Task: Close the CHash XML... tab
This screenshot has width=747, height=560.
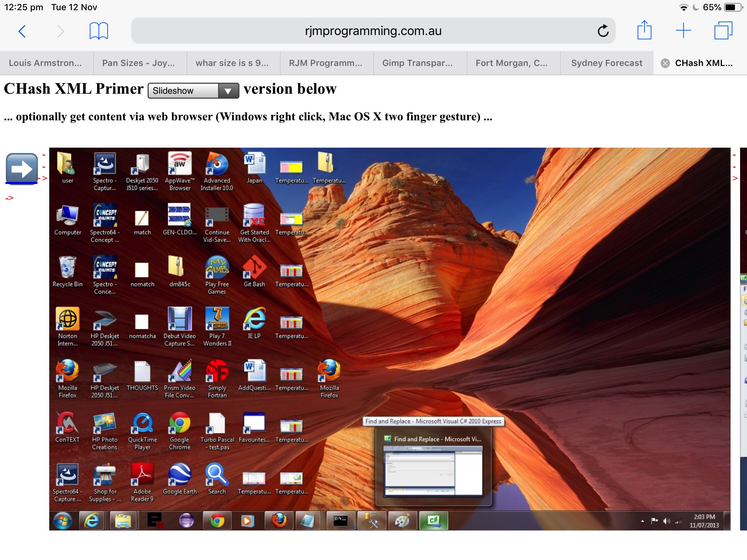Action: point(665,63)
